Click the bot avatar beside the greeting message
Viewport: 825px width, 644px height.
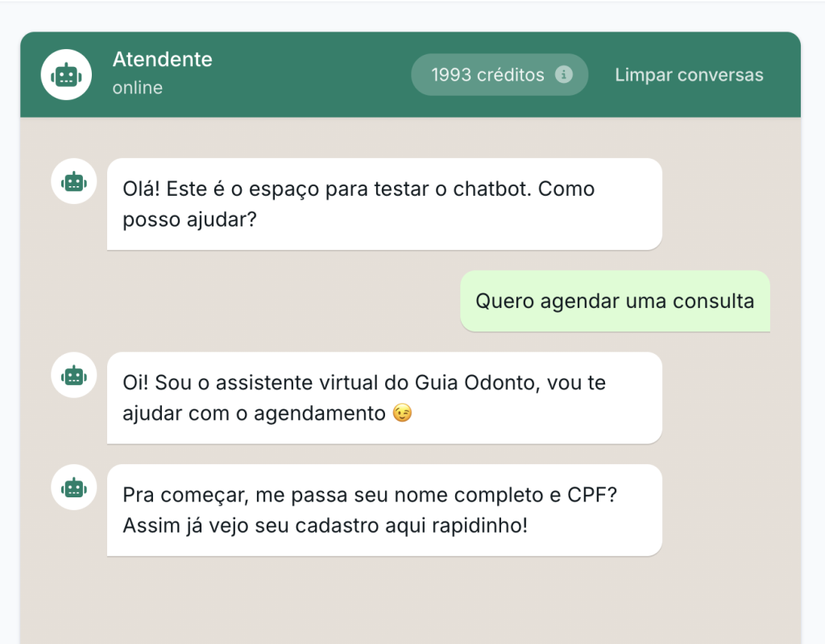(73, 181)
